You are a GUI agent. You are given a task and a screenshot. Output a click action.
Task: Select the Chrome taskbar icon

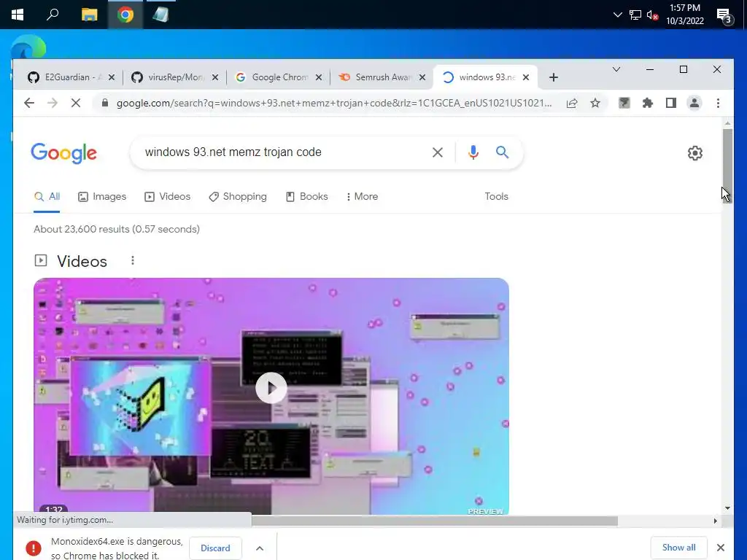coord(125,15)
